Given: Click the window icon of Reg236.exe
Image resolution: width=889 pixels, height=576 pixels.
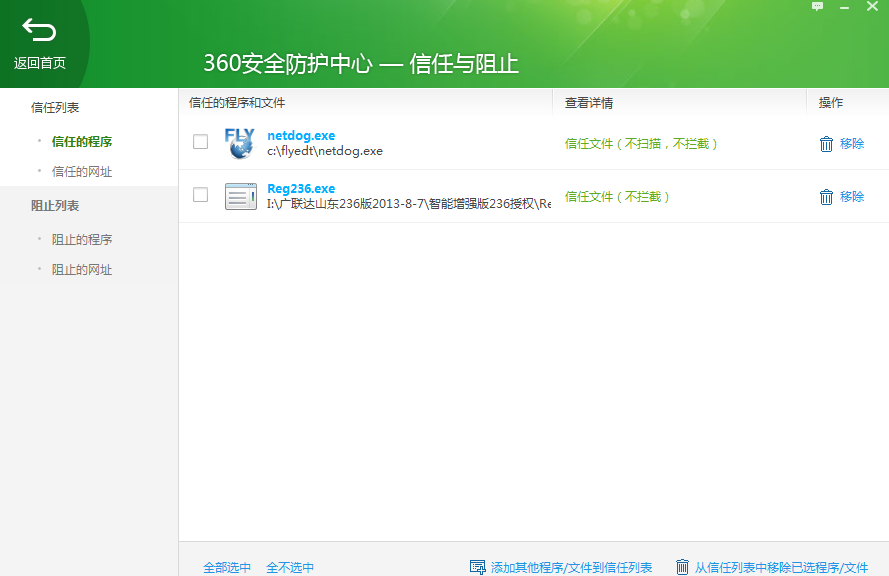Looking at the screenshot, I should 240,196.
